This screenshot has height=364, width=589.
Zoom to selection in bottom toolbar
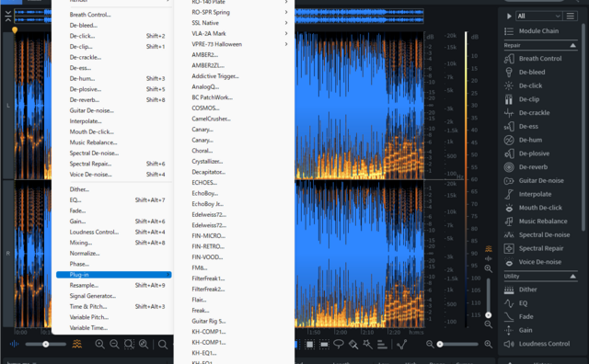(x=129, y=344)
